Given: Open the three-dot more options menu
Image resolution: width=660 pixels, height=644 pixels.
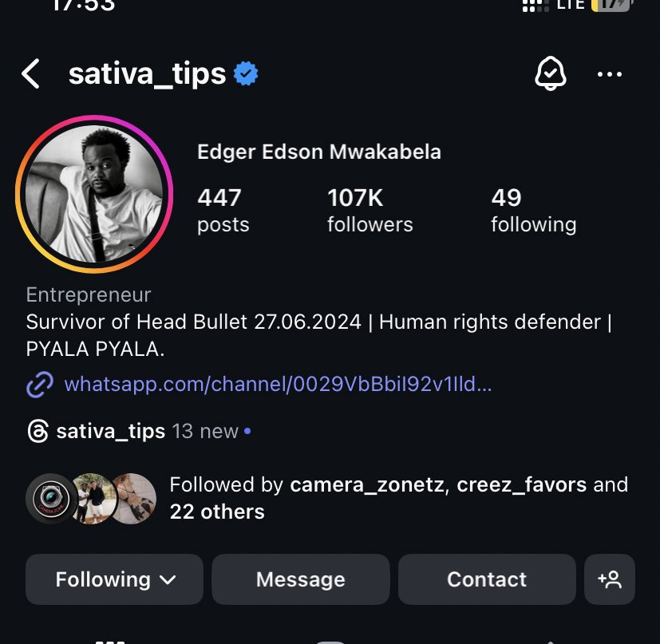Looking at the screenshot, I should 609,74.
